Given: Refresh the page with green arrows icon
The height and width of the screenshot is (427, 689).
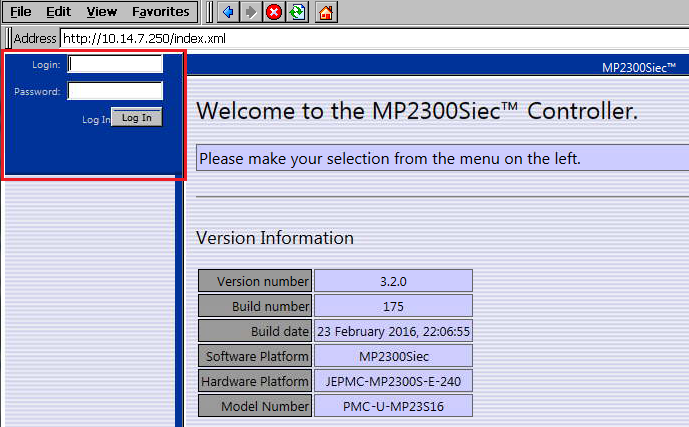Looking at the screenshot, I should coord(297,12).
